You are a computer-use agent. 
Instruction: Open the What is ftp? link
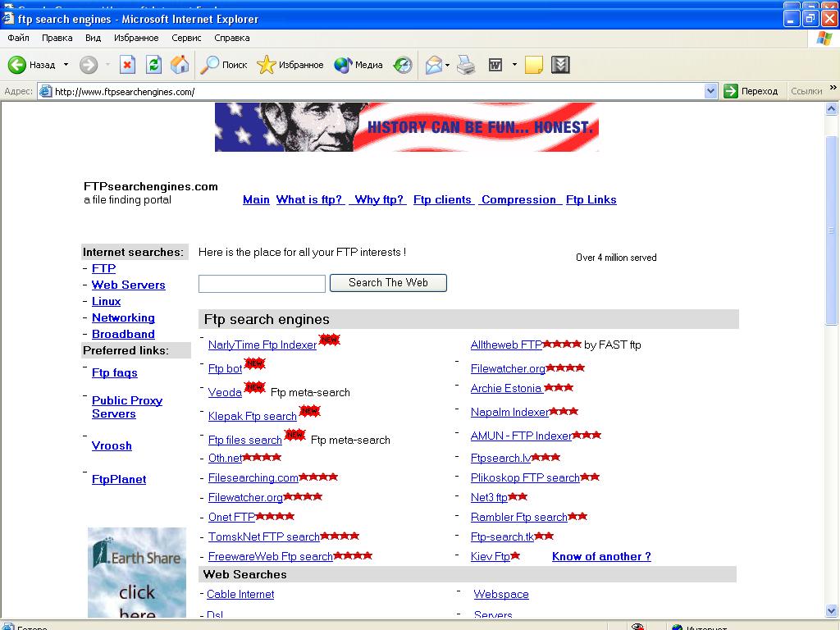[x=309, y=200]
